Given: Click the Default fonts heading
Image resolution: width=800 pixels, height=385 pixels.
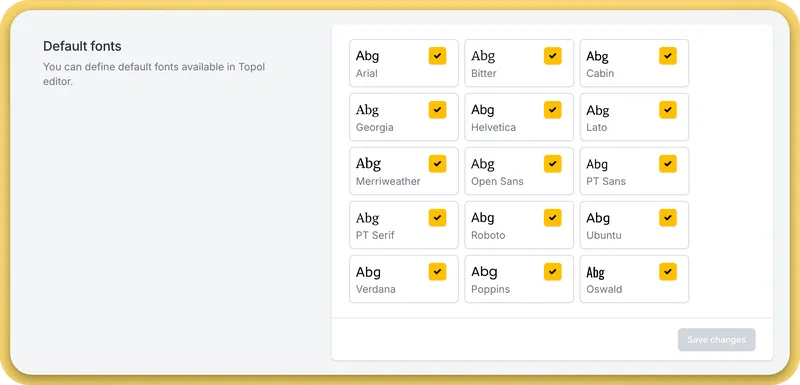Looking at the screenshot, I should pos(82,46).
